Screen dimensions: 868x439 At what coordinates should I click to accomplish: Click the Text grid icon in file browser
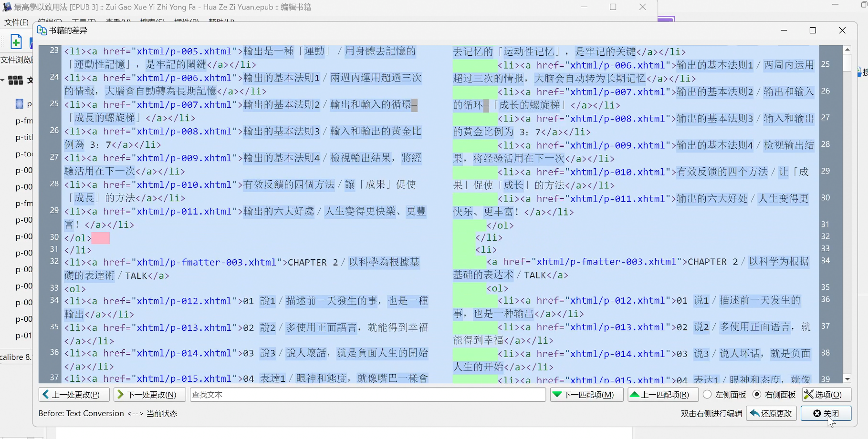click(x=16, y=80)
